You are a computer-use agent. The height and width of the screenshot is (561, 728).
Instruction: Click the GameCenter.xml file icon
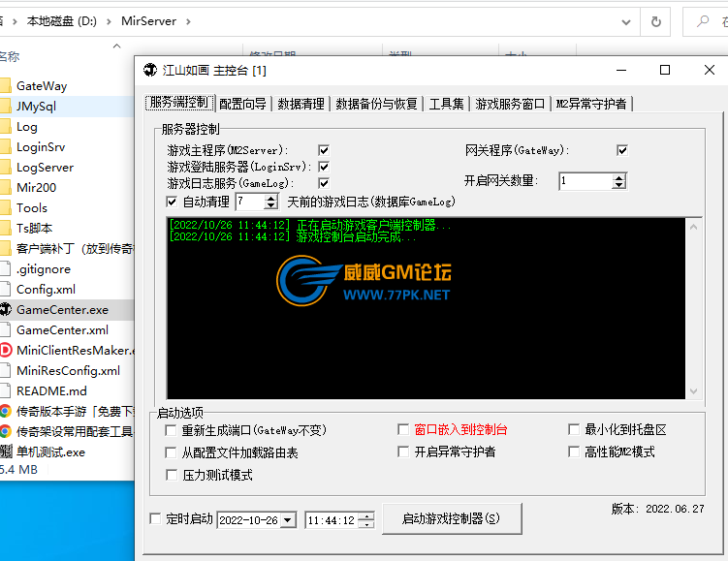[5, 330]
